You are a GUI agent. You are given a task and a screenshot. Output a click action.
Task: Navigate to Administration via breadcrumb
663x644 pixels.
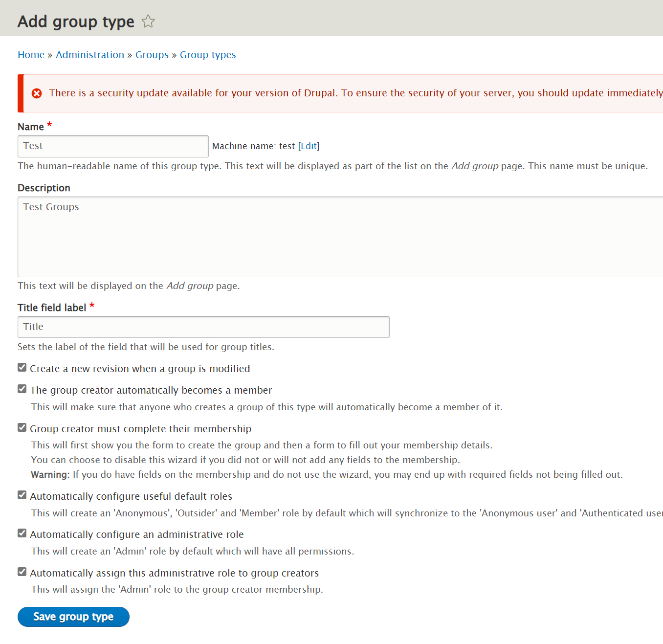[x=89, y=54]
